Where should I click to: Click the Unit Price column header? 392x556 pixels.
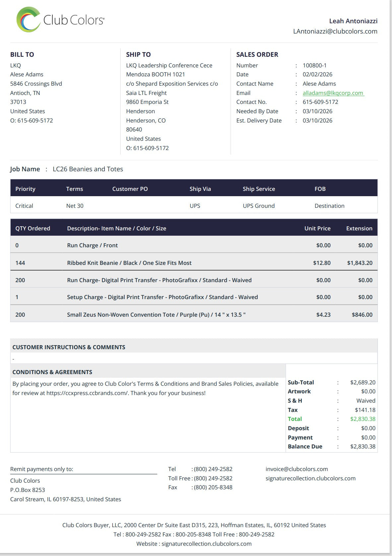[317, 228]
